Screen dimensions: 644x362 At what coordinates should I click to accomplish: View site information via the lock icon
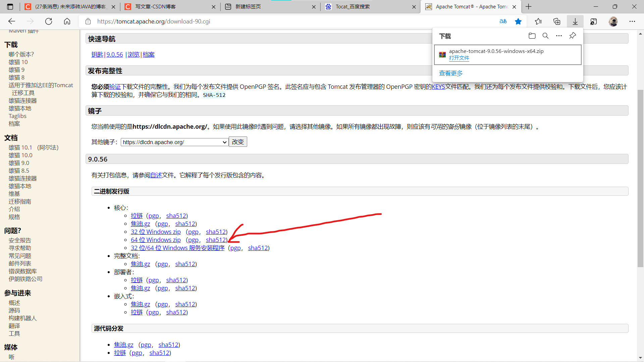(88, 21)
